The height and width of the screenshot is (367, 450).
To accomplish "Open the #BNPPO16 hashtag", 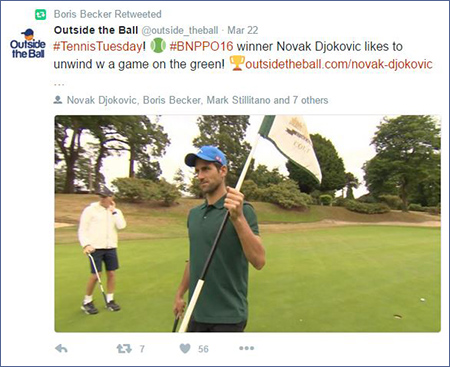I will point(201,46).
